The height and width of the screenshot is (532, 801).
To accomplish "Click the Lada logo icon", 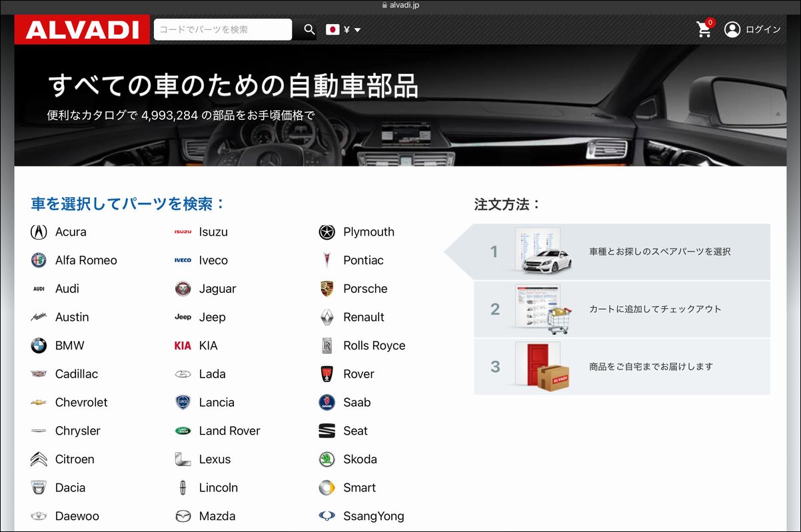I will tap(183, 374).
